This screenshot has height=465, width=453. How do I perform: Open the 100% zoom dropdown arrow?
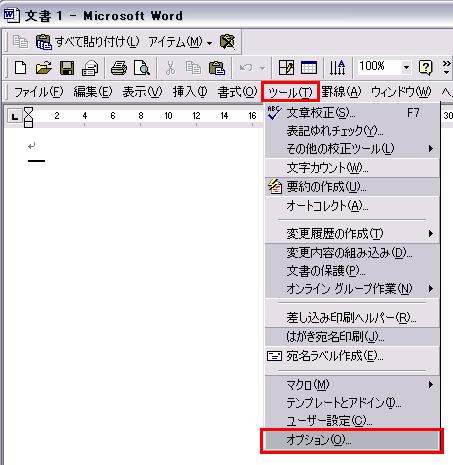tap(406, 67)
